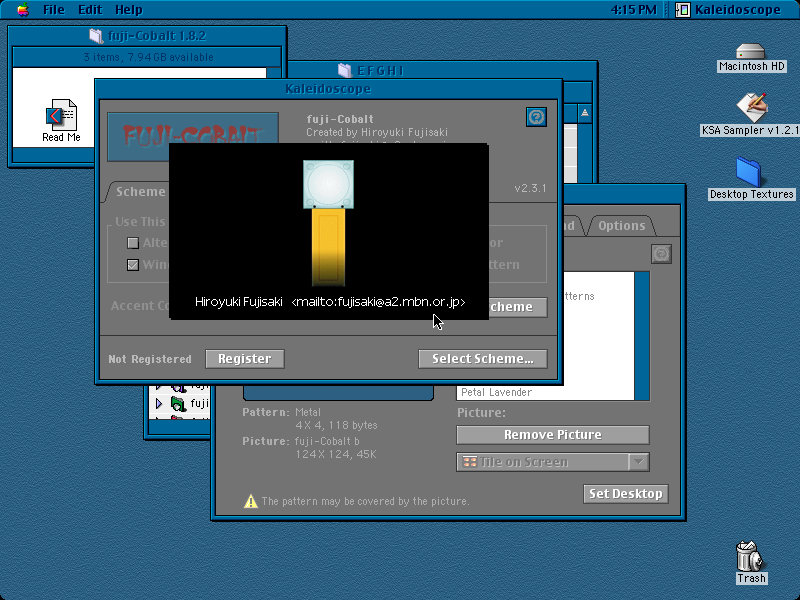Select the Macintosh HD drive icon
This screenshot has height=600, width=800.
coord(751,52)
